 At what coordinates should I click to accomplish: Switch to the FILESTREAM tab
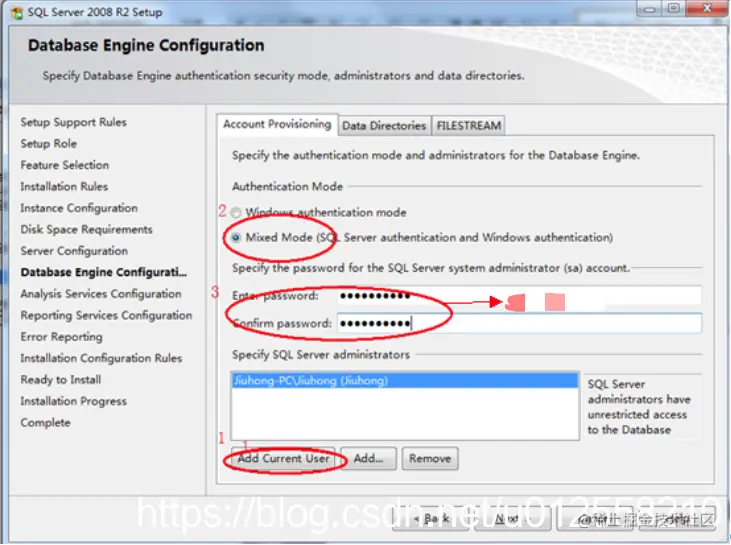[x=469, y=126]
